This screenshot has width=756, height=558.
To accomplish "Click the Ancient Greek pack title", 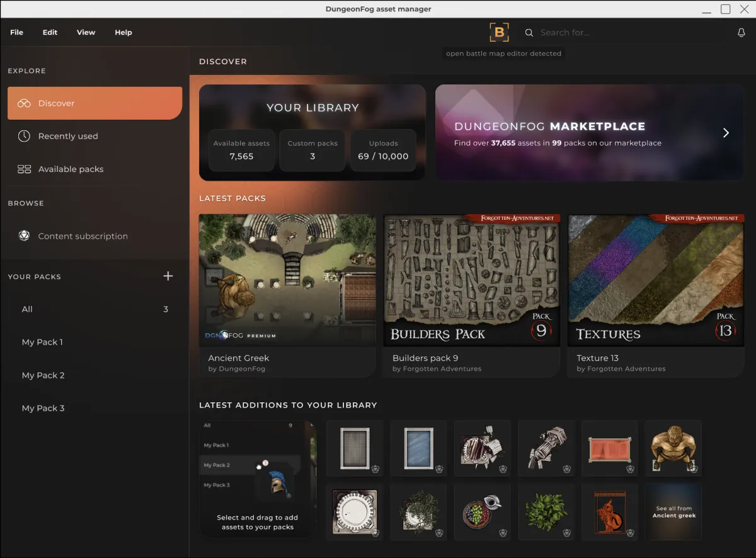I will 239,358.
